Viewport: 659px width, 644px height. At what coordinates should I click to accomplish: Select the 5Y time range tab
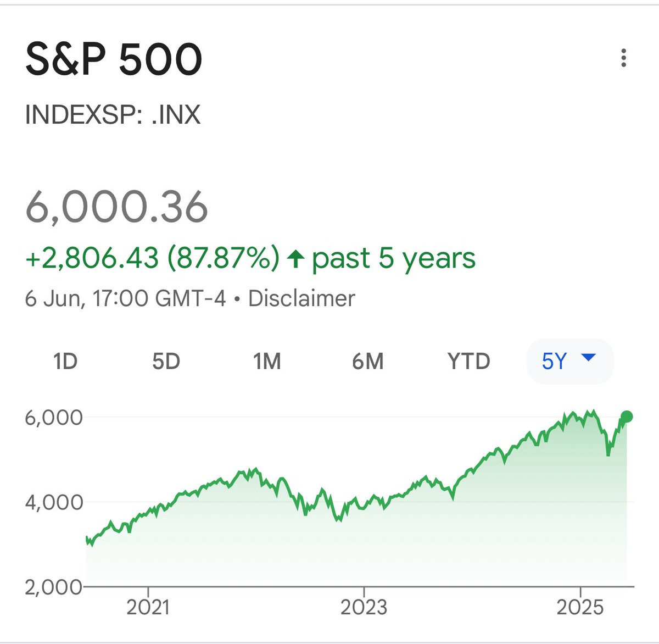[570, 362]
